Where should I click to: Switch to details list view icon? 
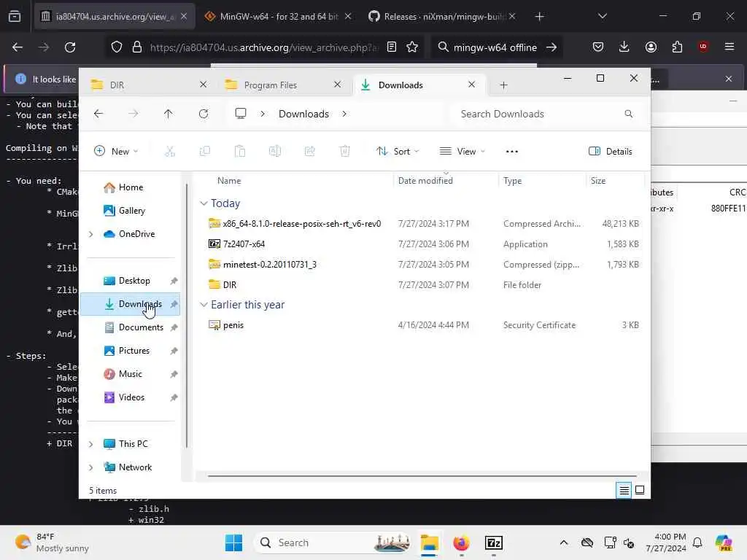coord(624,490)
